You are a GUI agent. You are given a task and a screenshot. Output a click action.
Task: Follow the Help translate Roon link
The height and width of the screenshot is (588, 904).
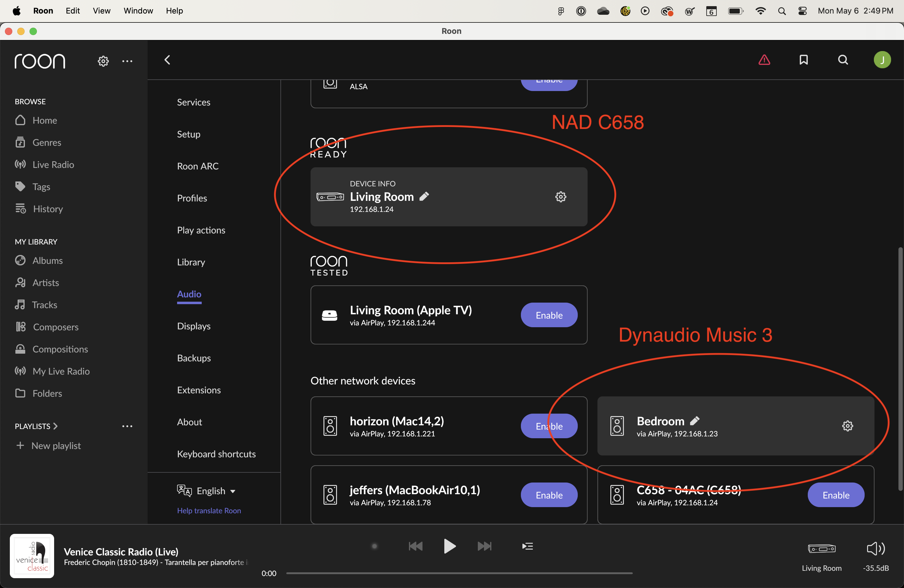(209, 511)
